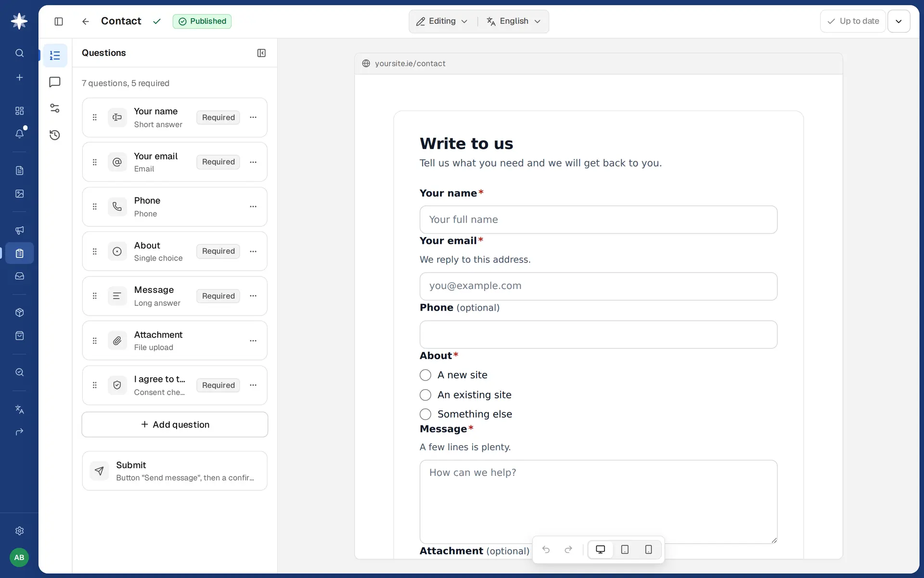Select the 'Something else' radio option

pos(425,414)
